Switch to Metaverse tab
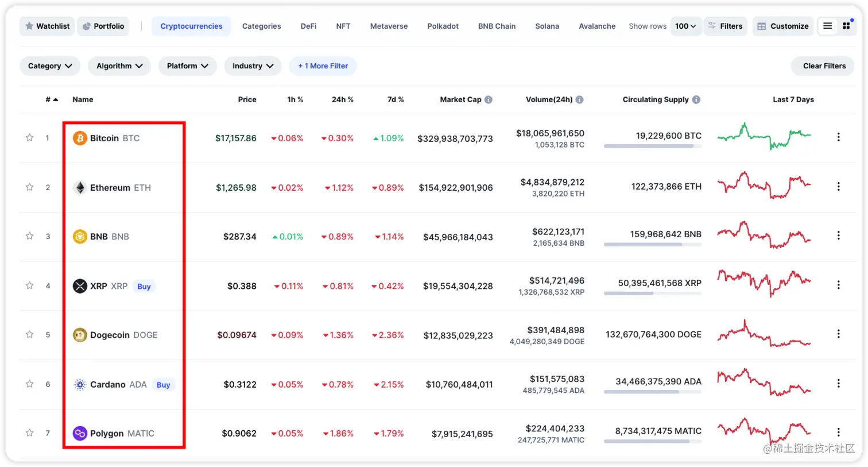This screenshot has width=868, height=467. pos(389,26)
